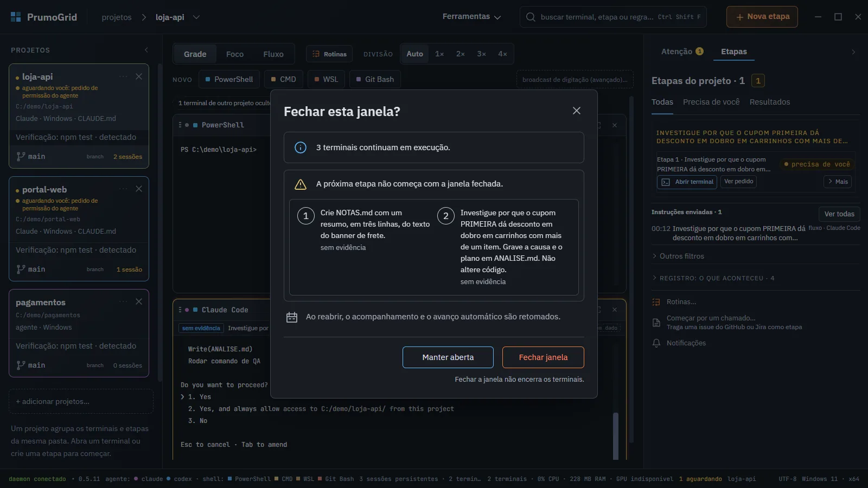Click 'Ver pedido' on Etapa 1
Viewport: 868px width, 488px height.
[739, 182]
